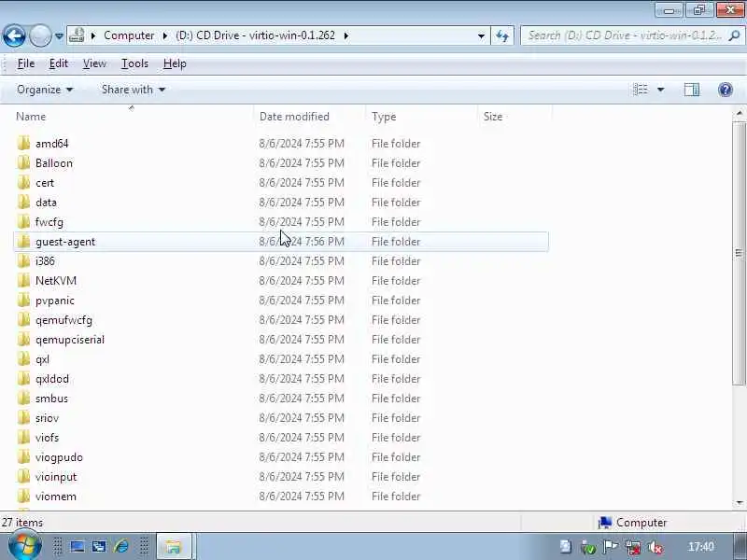
Task: Open the view options dropdown arrow
Action: tap(661, 90)
